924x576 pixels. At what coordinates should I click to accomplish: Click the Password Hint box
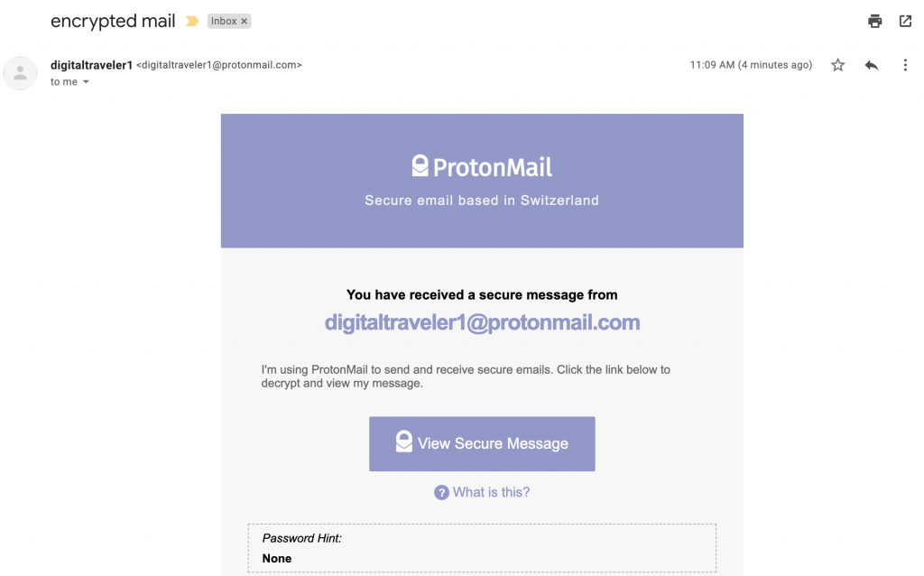pos(482,548)
